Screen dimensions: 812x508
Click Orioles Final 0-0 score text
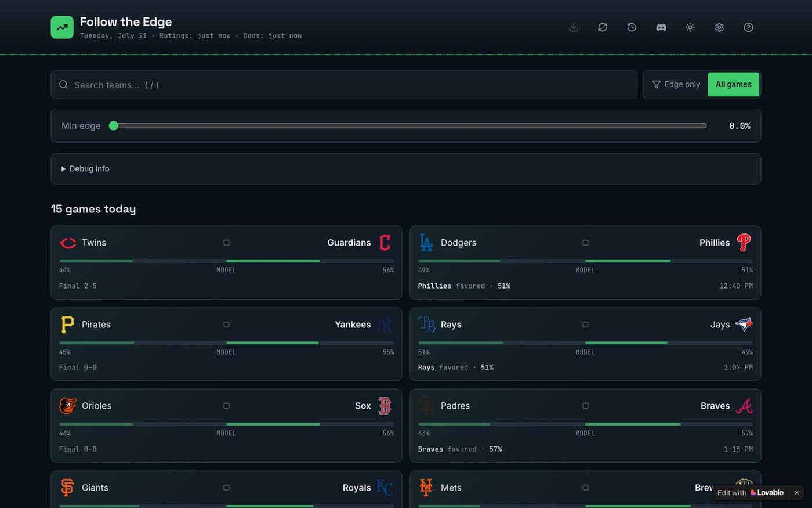click(x=78, y=449)
